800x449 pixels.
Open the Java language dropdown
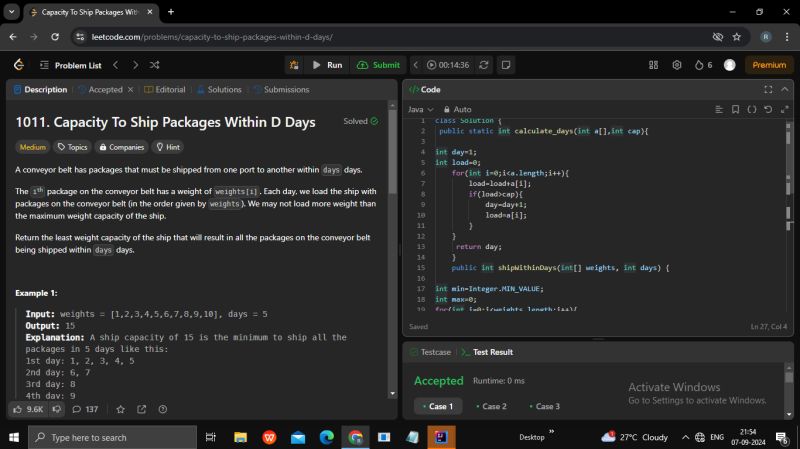420,109
